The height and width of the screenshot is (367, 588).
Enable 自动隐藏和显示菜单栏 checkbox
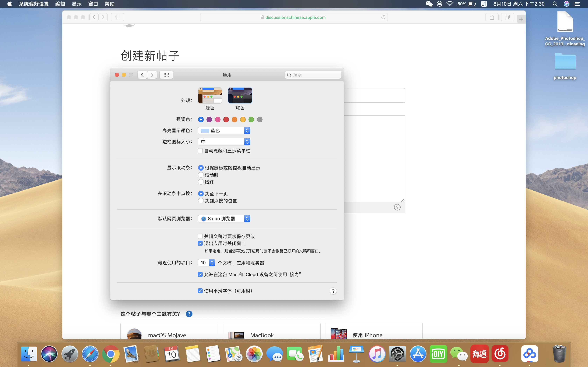[200, 151]
